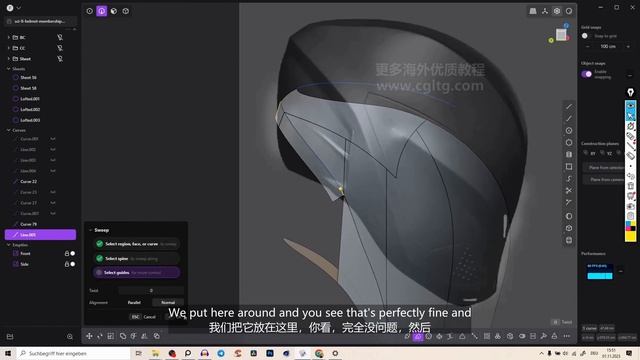Expand the CC folder

(x=9, y=48)
